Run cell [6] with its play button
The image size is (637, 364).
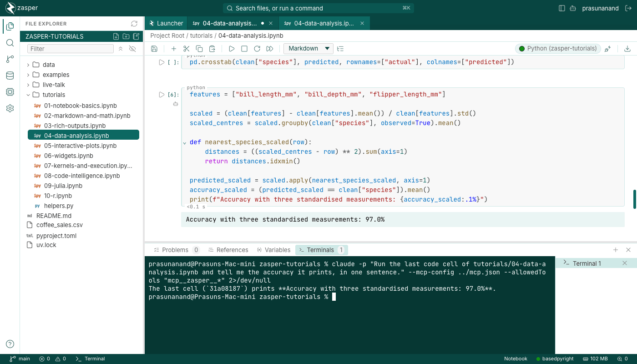162,95
